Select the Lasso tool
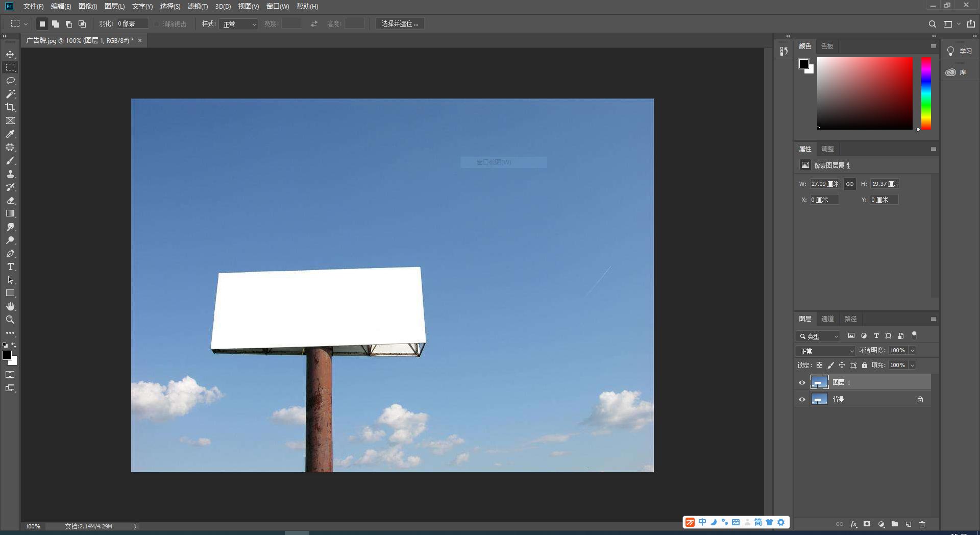The height and width of the screenshot is (535, 980). (10, 81)
